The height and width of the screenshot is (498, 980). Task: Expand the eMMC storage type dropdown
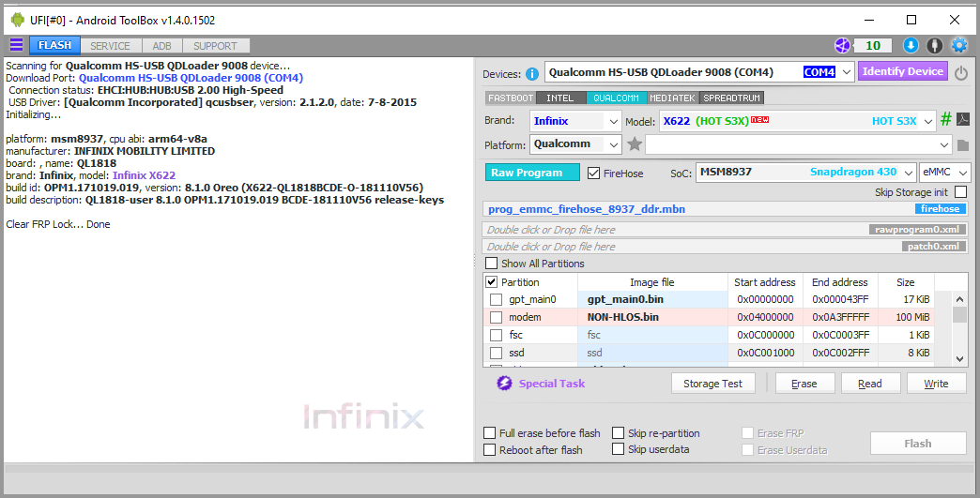pyautogui.click(x=962, y=173)
